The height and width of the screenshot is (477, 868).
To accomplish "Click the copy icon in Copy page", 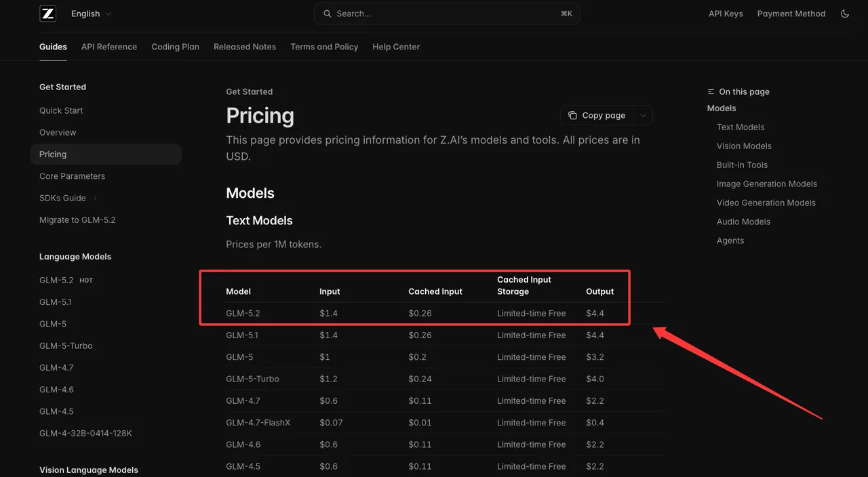I will (573, 115).
